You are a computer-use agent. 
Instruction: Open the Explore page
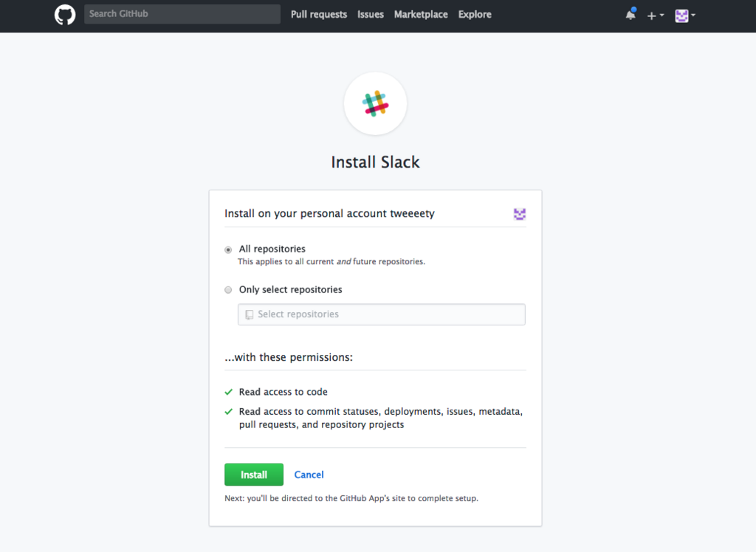475,15
